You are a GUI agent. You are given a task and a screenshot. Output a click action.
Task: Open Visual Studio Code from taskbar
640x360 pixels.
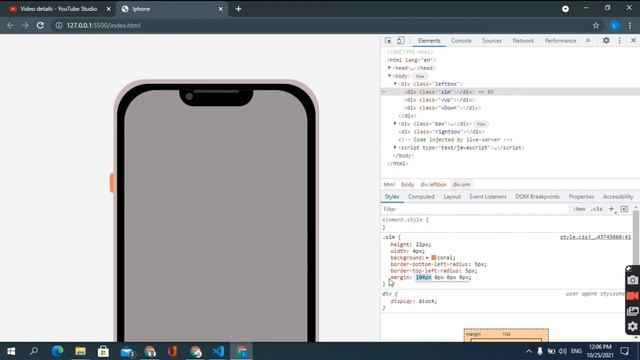[x=218, y=351]
